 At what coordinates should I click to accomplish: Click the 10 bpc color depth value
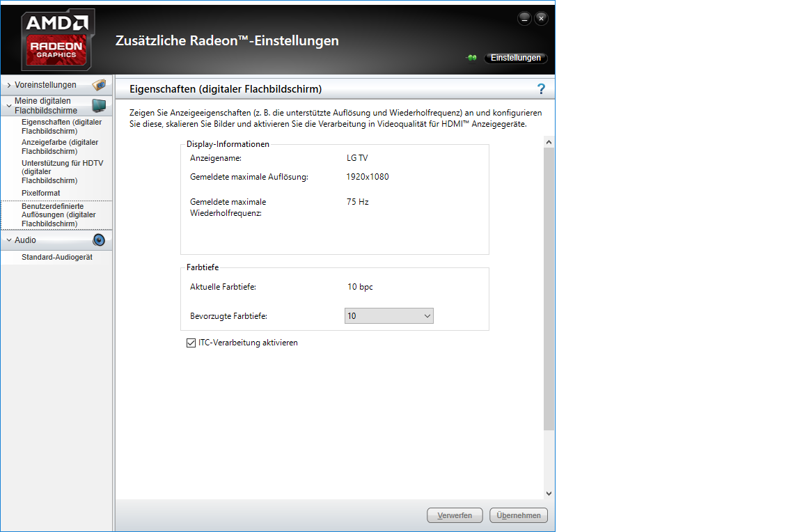[x=360, y=286]
